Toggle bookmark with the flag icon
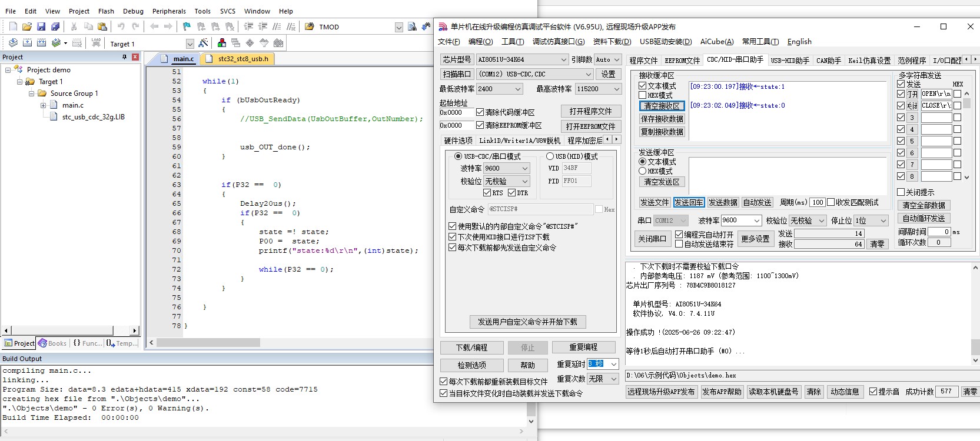The width and height of the screenshot is (980, 441). pos(187,26)
